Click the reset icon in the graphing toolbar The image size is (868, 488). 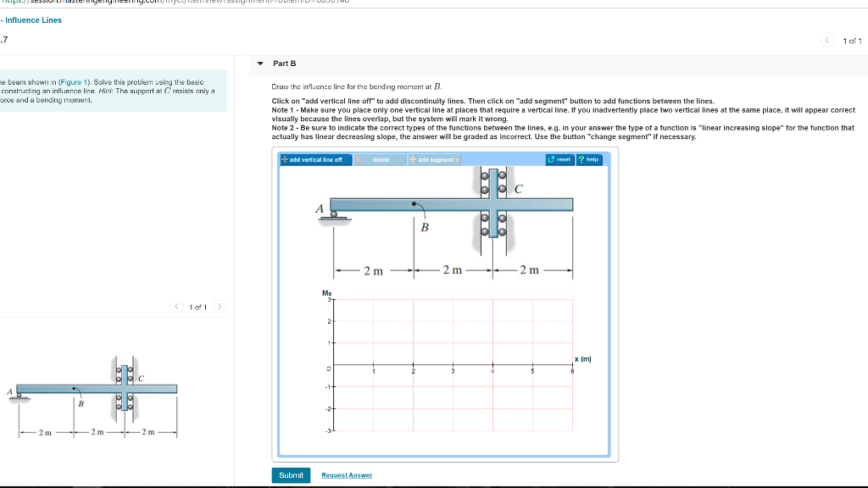553,159
